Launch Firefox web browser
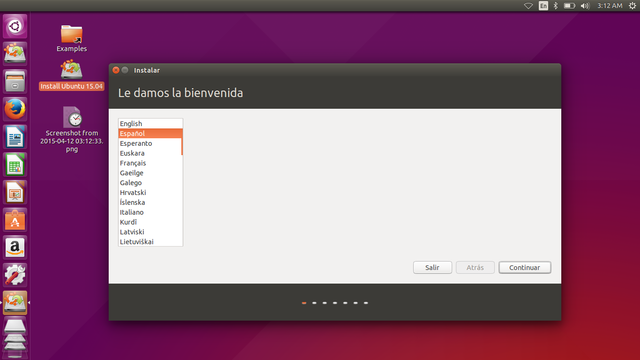 coord(15,109)
